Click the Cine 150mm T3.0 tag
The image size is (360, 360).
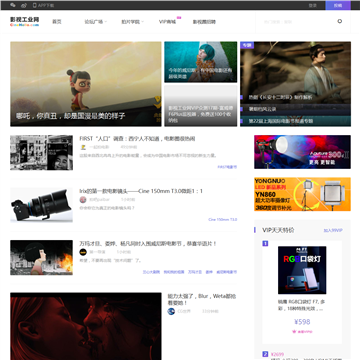click(223, 219)
